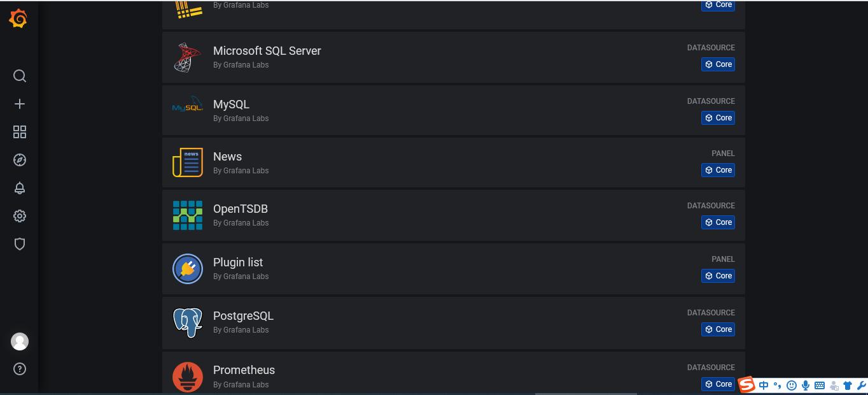
Task: Open the Microsoft SQL Server plugin
Action: pyautogui.click(x=267, y=51)
